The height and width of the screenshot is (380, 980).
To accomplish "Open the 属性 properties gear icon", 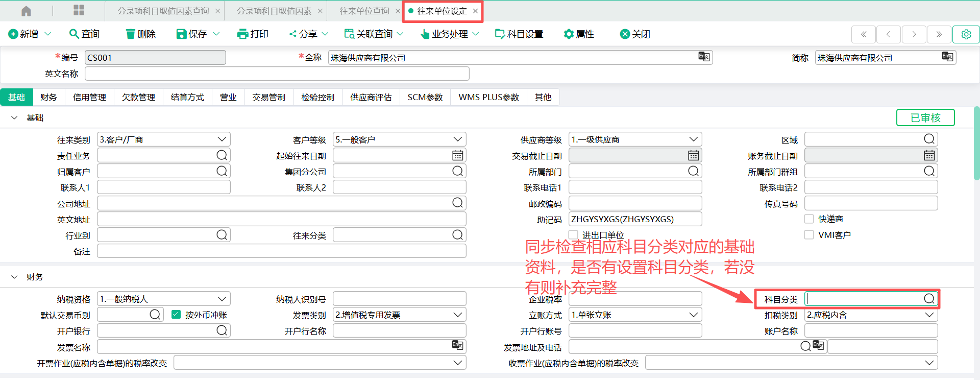I will point(568,34).
